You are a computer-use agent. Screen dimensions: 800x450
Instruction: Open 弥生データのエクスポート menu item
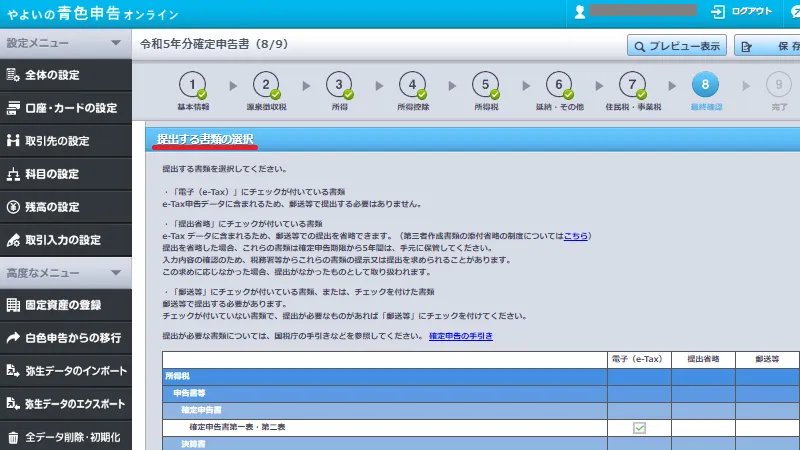pos(66,404)
